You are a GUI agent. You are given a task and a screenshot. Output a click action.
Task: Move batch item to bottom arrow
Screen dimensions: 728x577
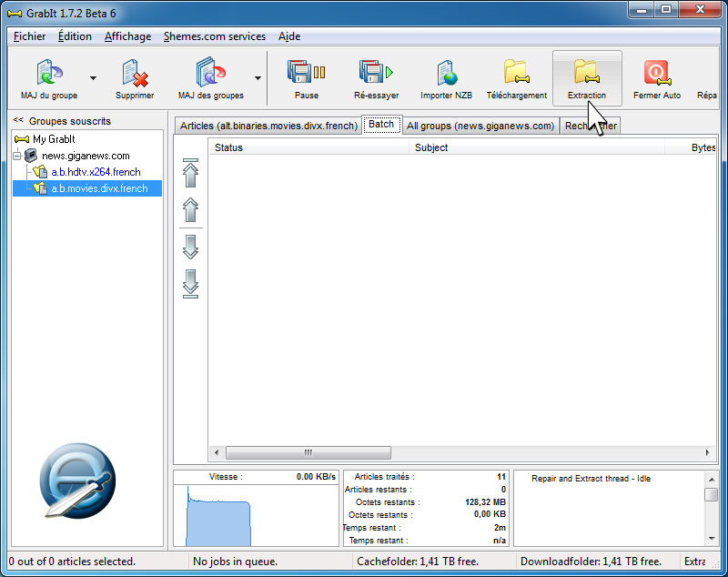pyautogui.click(x=190, y=284)
